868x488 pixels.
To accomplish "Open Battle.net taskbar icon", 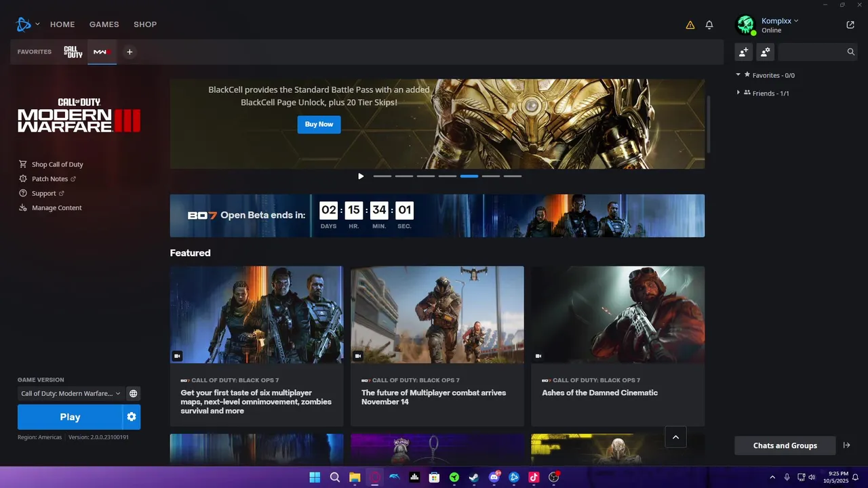I will (x=514, y=477).
